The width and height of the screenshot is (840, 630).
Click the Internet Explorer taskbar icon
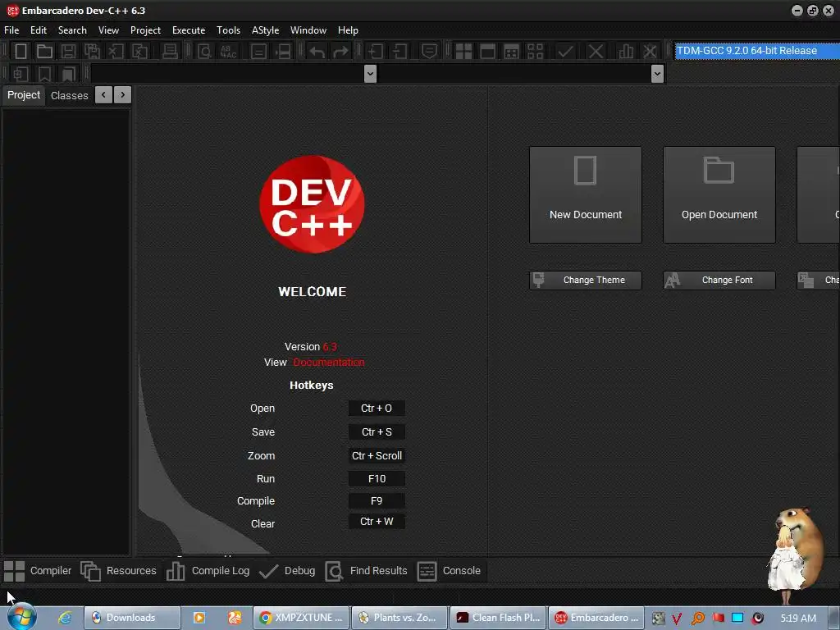click(x=66, y=618)
